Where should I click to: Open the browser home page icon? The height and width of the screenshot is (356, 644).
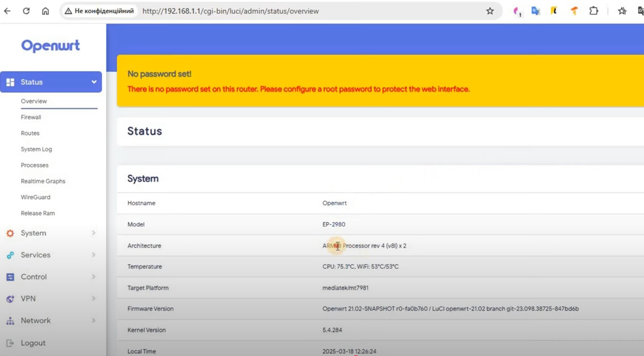coord(45,11)
